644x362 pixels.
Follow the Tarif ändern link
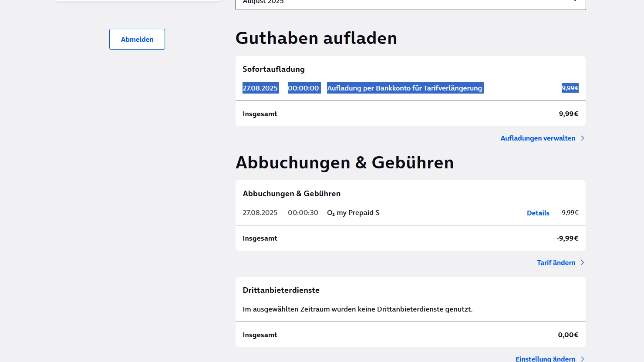tap(556, 263)
